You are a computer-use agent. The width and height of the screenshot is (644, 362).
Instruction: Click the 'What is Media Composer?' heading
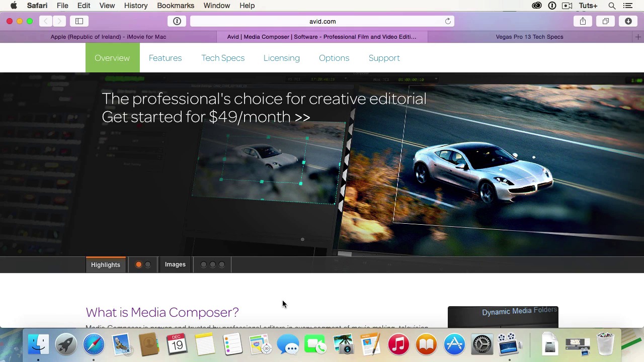tap(162, 312)
